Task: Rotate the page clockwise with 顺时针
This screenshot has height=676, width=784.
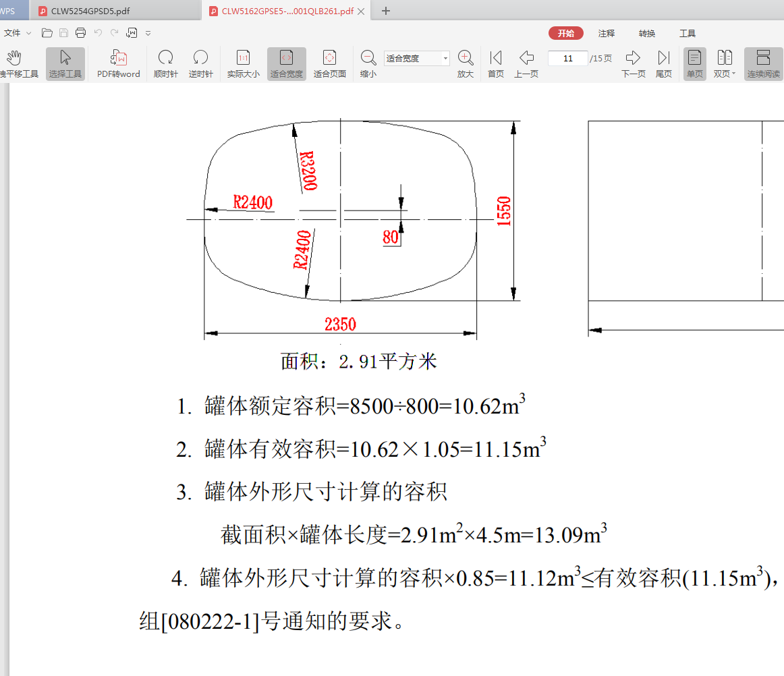Action: (165, 63)
